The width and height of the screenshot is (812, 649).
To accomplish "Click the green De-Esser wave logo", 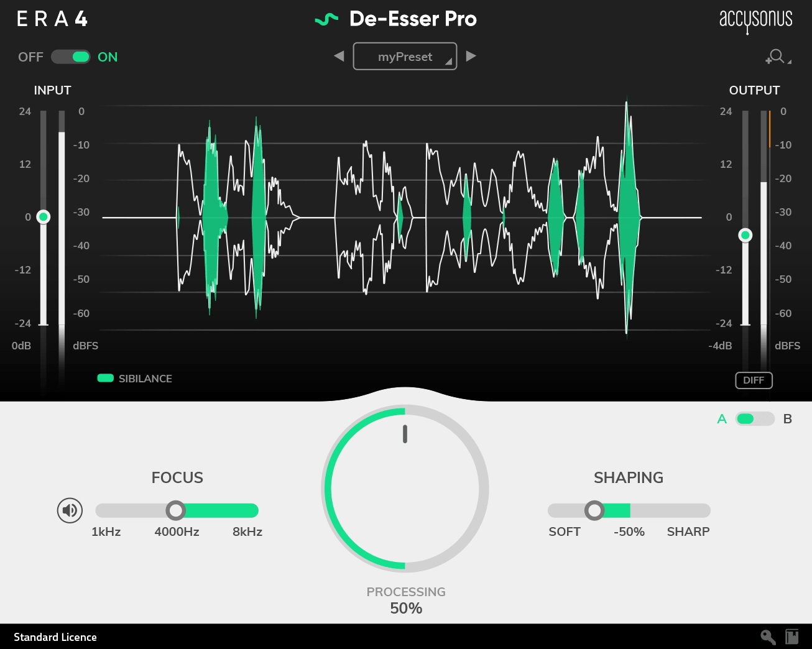I will [x=326, y=20].
